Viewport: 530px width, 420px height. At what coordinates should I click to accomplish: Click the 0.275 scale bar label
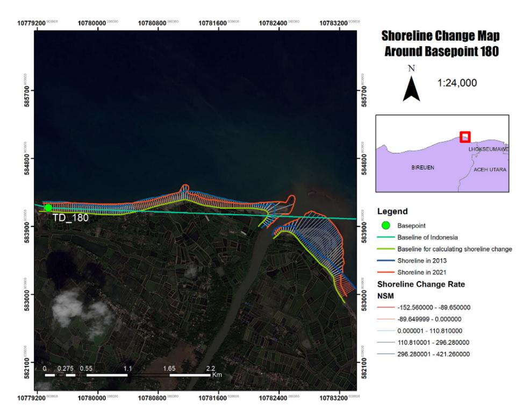point(65,368)
